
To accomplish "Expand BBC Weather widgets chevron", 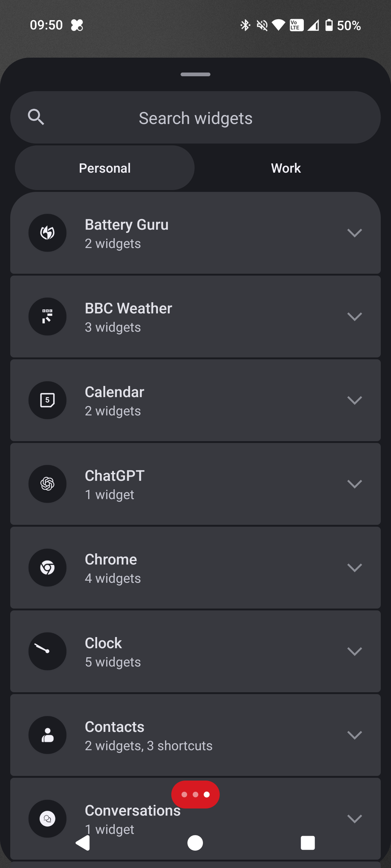I will click(x=354, y=317).
